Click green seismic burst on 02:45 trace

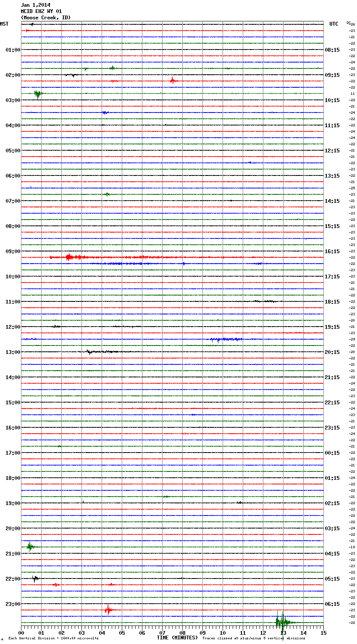(x=38, y=94)
